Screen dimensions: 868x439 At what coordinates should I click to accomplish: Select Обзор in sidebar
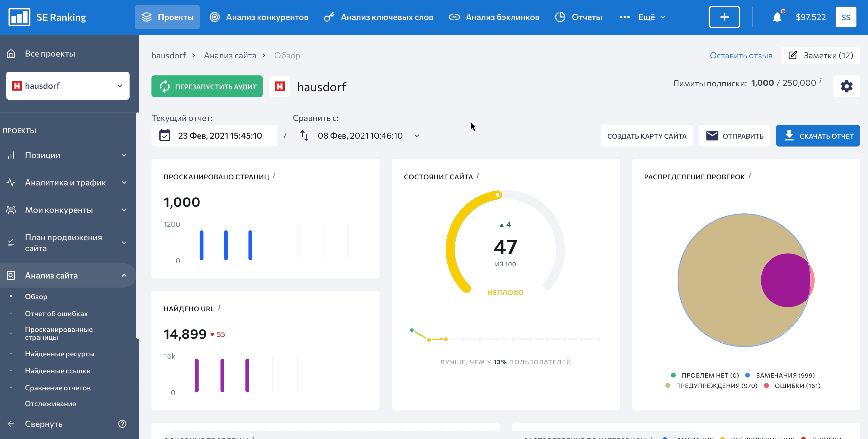tap(36, 296)
